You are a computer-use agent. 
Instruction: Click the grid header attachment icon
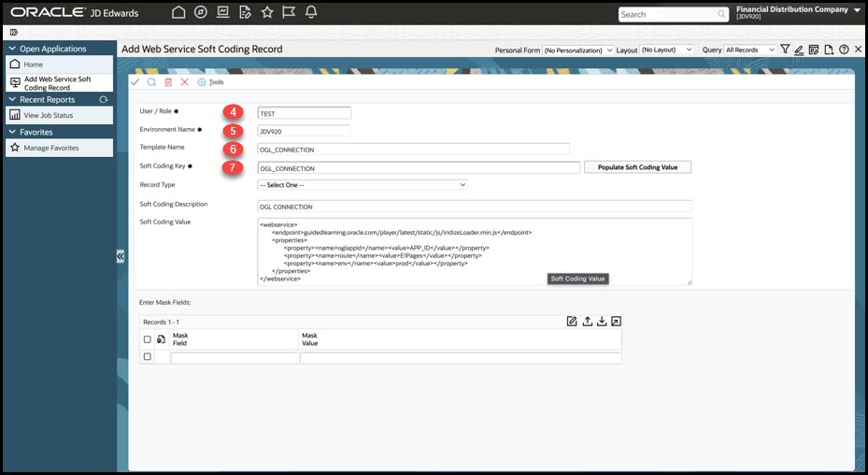click(161, 339)
